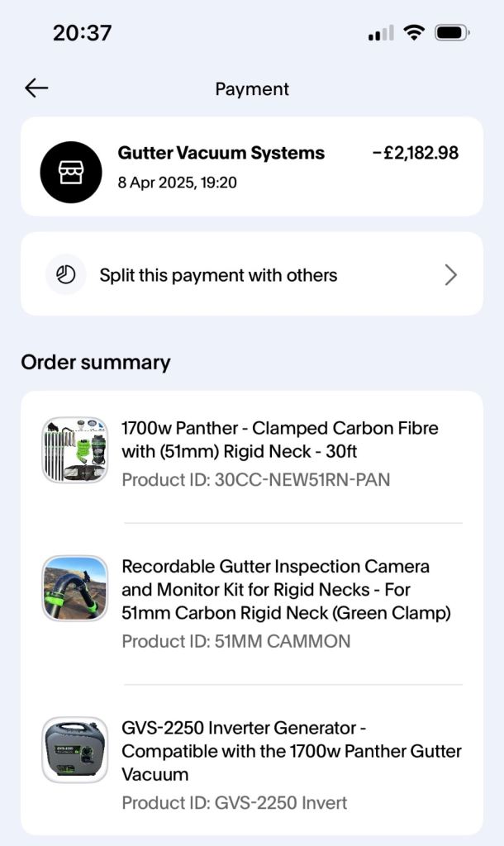Click Product ID 51MM CAMMON text
The width and height of the screenshot is (504, 846).
pyautogui.click(x=235, y=641)
